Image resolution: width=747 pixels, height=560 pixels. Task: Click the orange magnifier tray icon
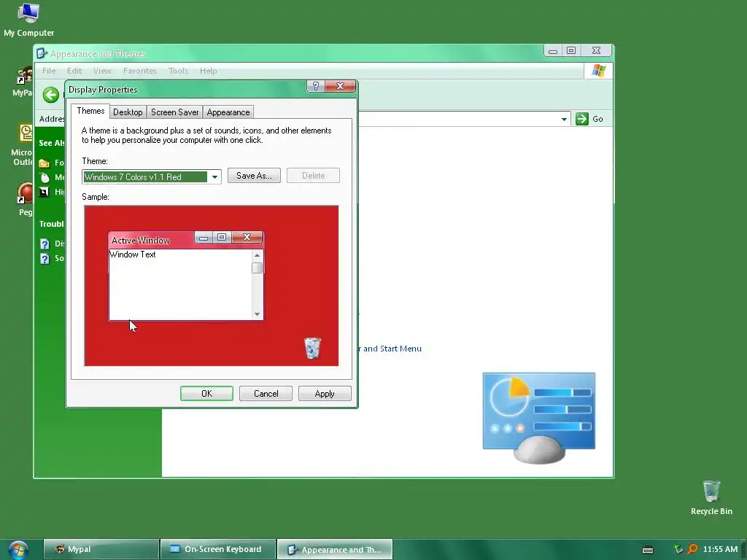pos(692,549)
